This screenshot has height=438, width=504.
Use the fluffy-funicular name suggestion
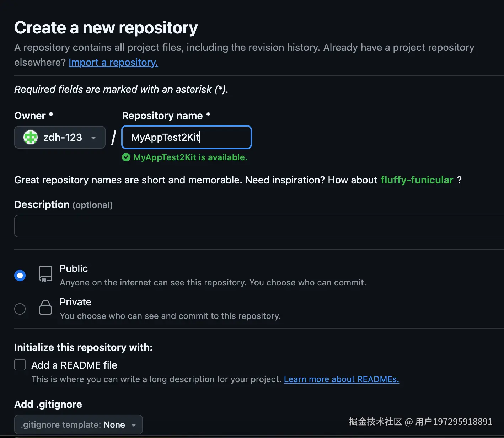tap(417, 180)
